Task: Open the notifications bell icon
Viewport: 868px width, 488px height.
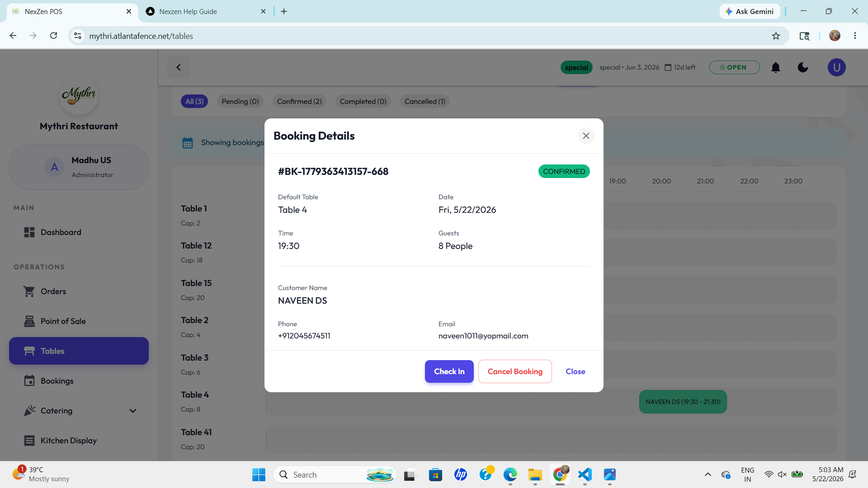Action: (x=776, y=67)
